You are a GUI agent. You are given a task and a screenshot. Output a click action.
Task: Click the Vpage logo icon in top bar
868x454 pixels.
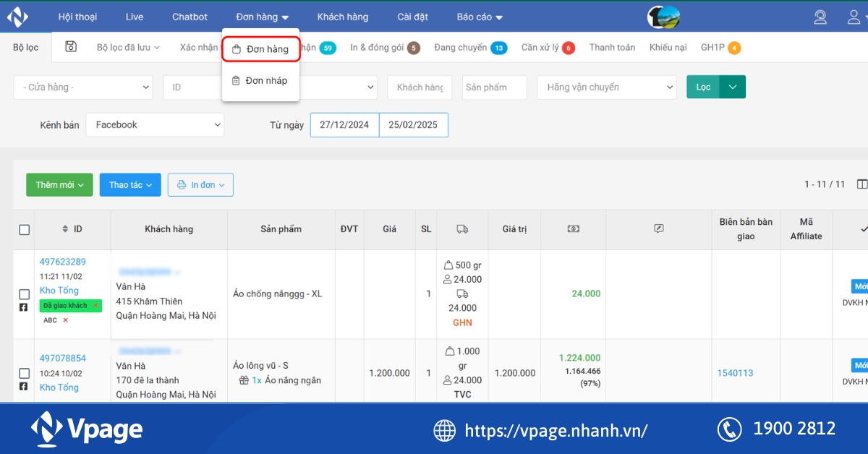pyautogui.click(x=17, y=16)
